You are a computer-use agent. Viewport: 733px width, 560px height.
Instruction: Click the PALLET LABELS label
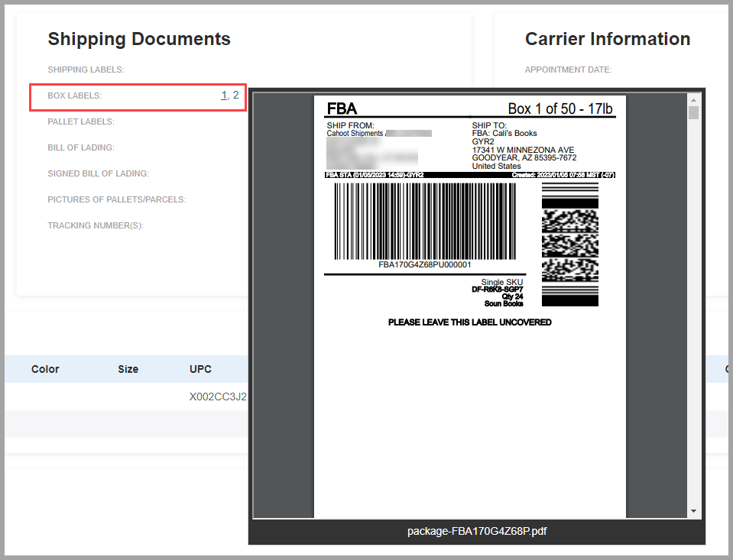click(81, 121)
